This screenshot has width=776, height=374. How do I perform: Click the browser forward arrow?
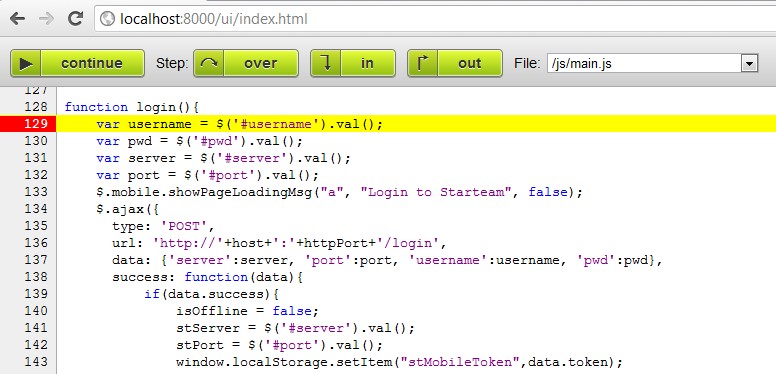(x=47, y=19)
